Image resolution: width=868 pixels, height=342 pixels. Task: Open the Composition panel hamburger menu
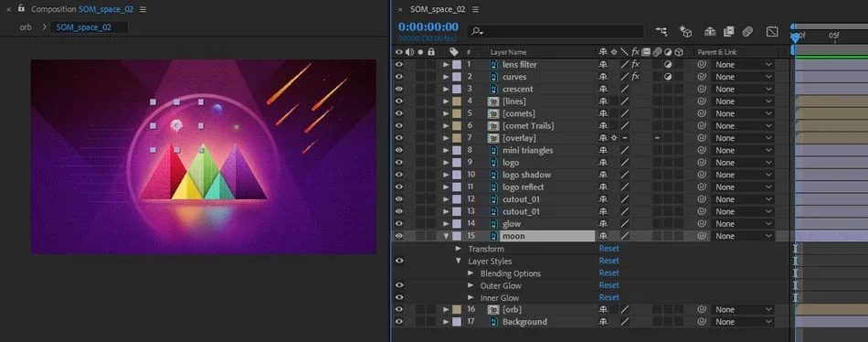tap(143, 9)
